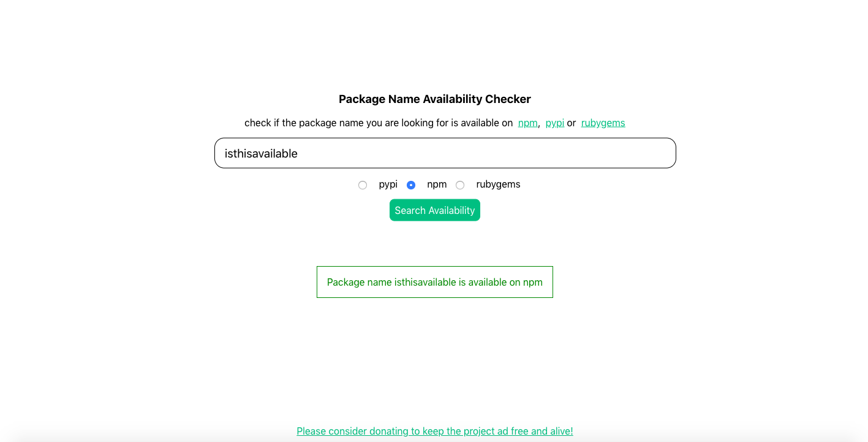Click the Search Availability green button label

[x=434, y=210]
